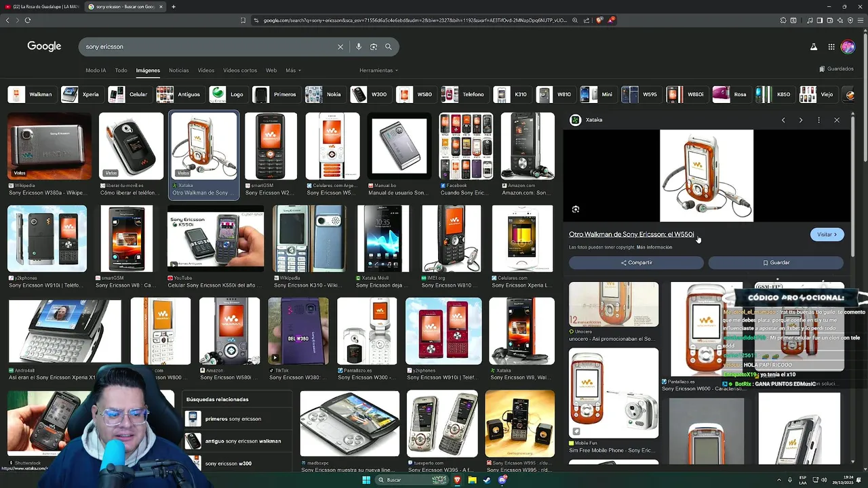
Task: Search preview image with Lens icon
Action: pos(576,209)
